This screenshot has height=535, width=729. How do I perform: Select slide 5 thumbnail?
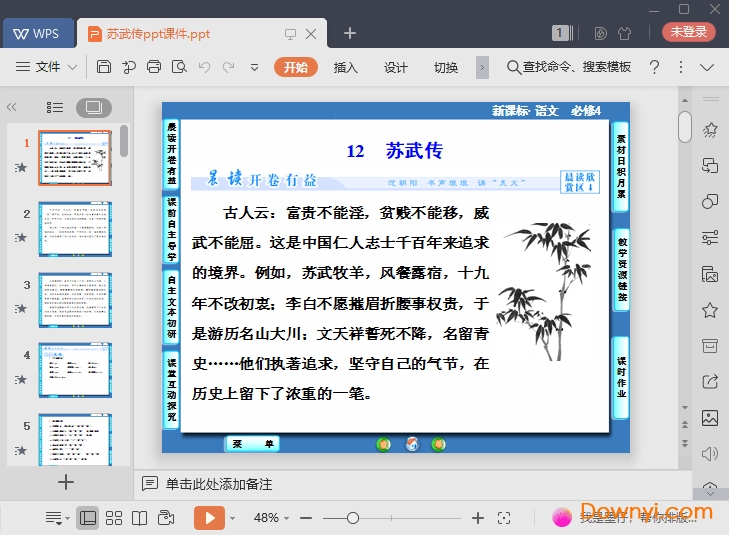[75, 440]
